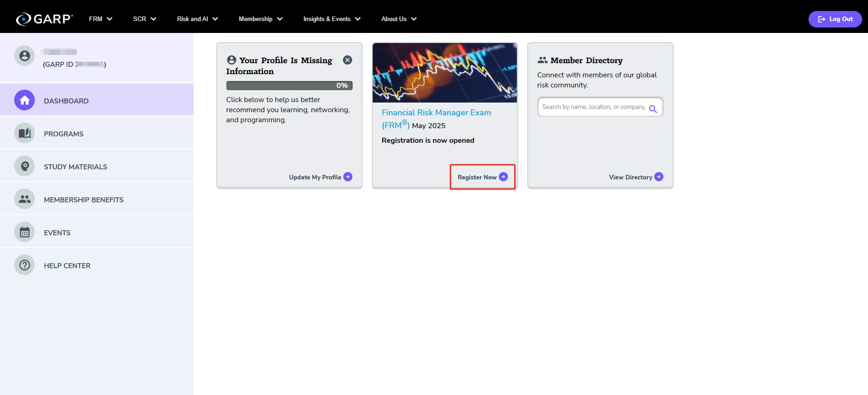The width and height of the screenshot is (868, 395).
Task: Click the 'Registration is now opened' text
Action: click(x=428, y=141)
